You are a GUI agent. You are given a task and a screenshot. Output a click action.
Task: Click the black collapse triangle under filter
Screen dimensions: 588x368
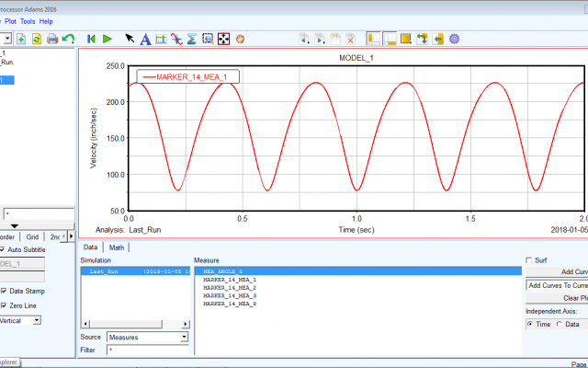15,226
